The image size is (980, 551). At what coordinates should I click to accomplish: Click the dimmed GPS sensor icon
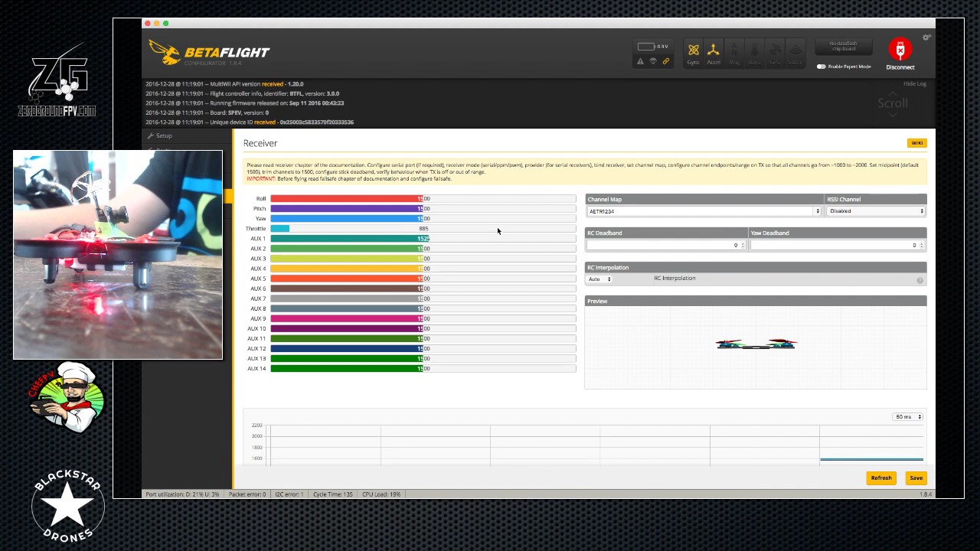(775, 54)
